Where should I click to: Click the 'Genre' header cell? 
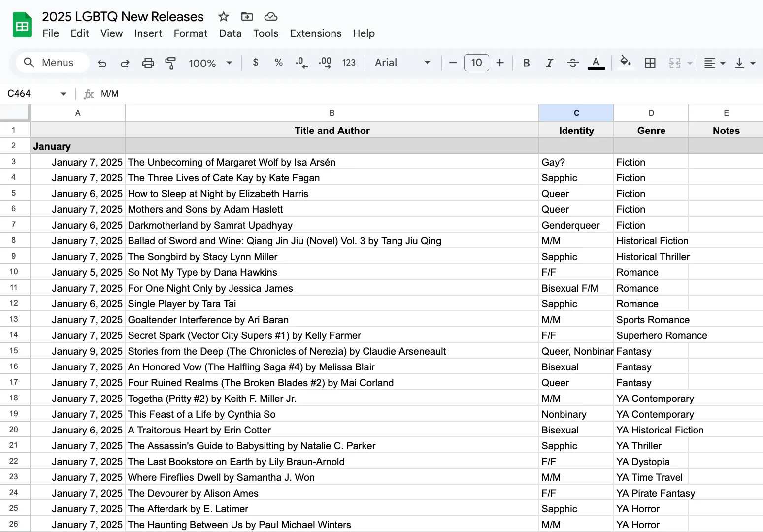pos(651,131)
